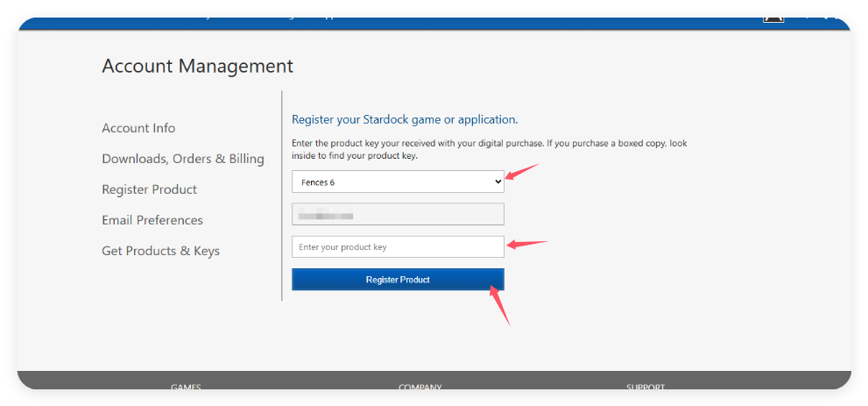Click the Account Management heading
Image resolution: width=868 pixels, height=406 pixels.
[x=198, y=67]
